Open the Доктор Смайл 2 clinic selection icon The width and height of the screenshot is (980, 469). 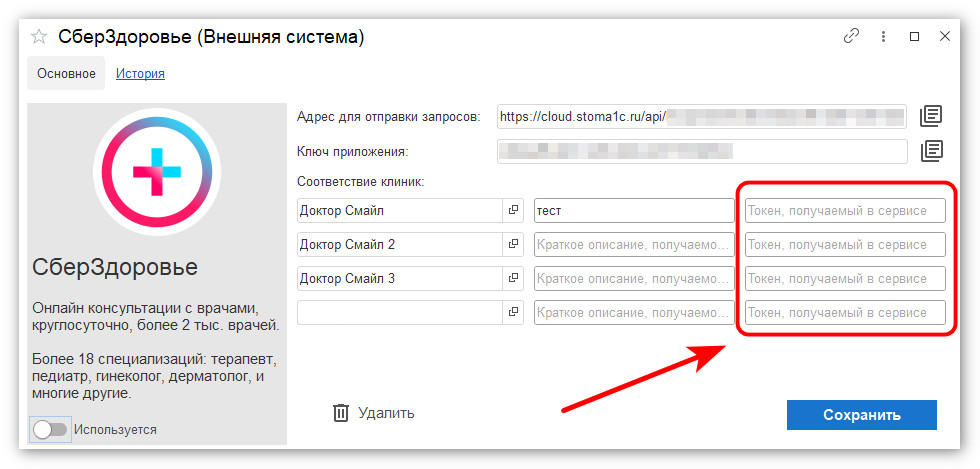coord(513,245)
